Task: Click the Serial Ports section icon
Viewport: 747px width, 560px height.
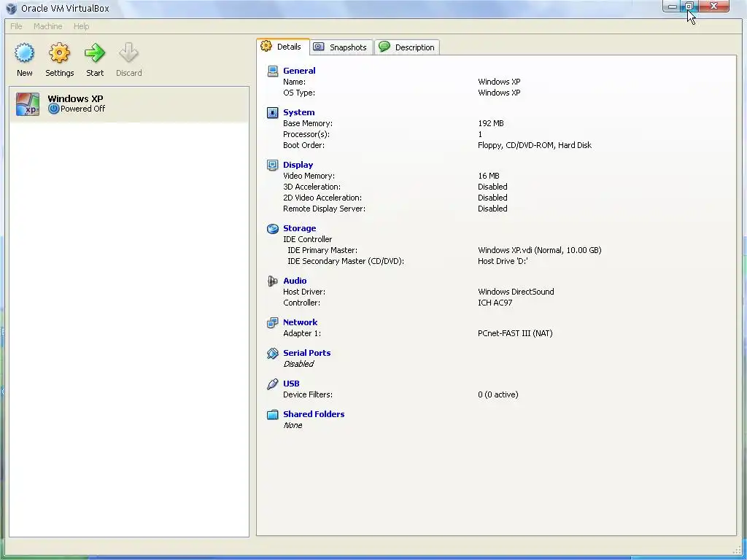Action: coord(273,353)
